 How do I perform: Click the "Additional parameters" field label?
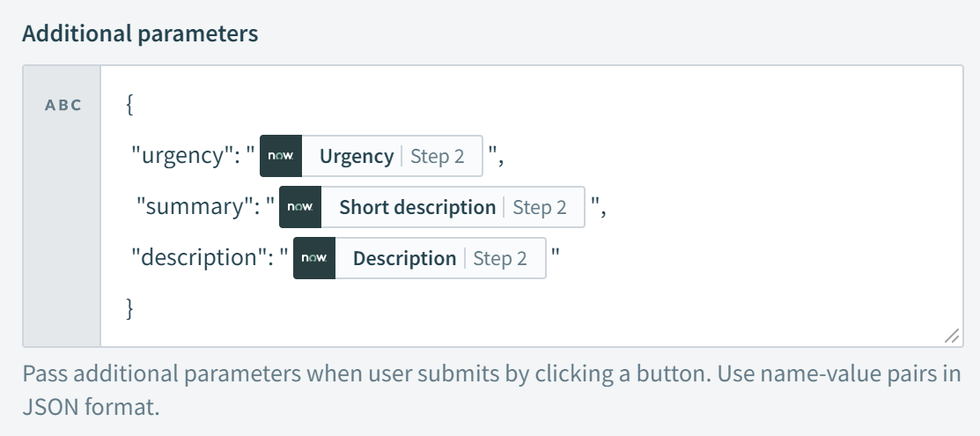[x=140, y=33]
